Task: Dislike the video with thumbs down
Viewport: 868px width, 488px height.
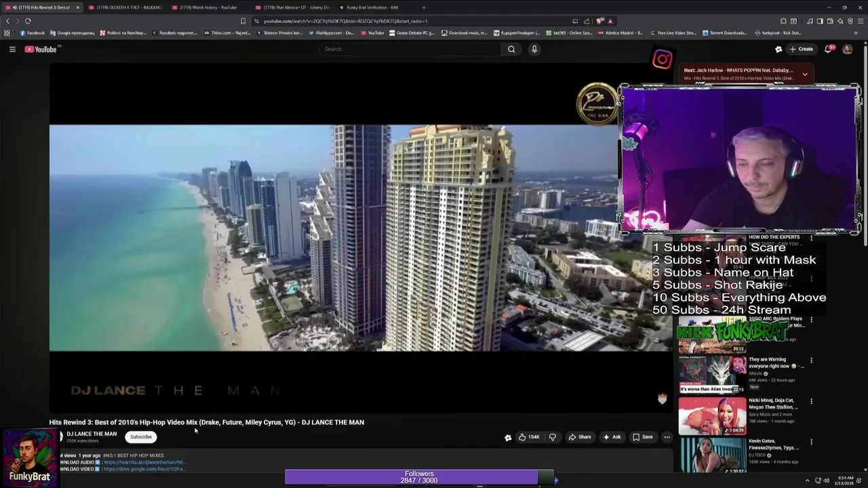Action: point(553,437)
